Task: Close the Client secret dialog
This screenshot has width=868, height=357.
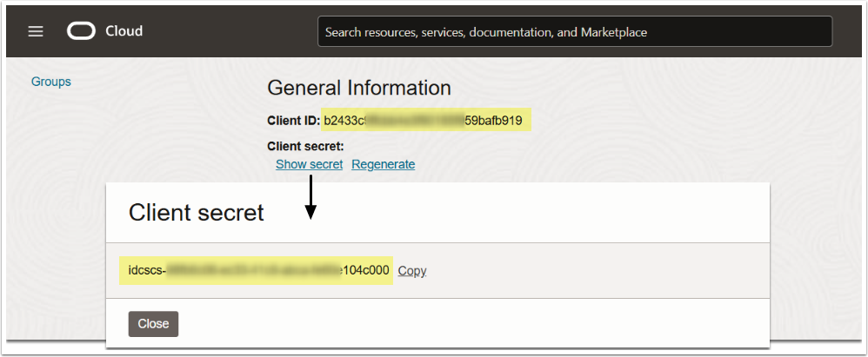Action: click(153, 323)
